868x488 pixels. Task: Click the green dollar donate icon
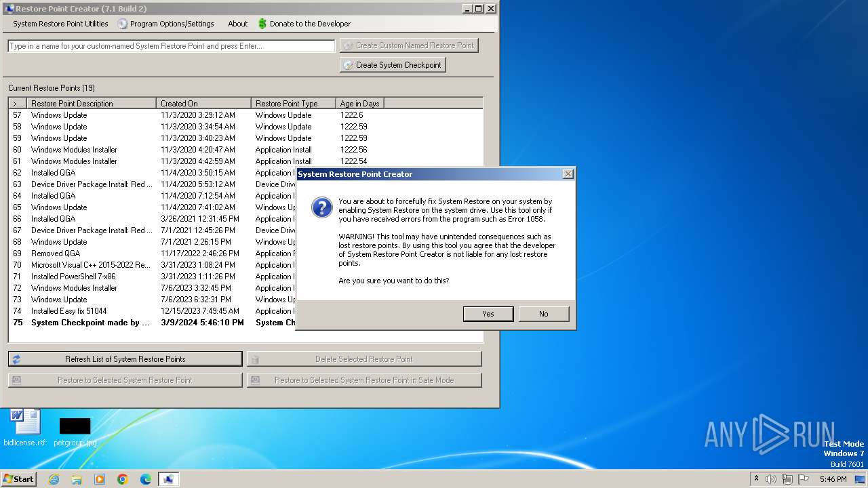click(262, 24)
